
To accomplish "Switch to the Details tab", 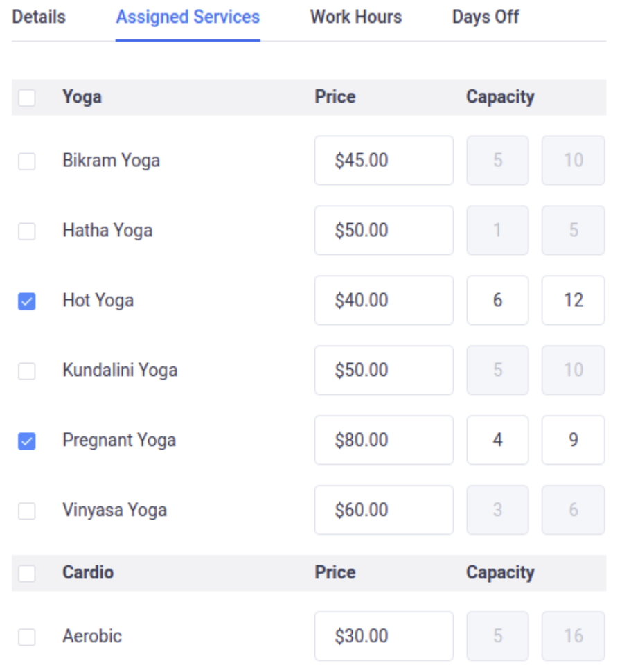I will tap(38, 17).
